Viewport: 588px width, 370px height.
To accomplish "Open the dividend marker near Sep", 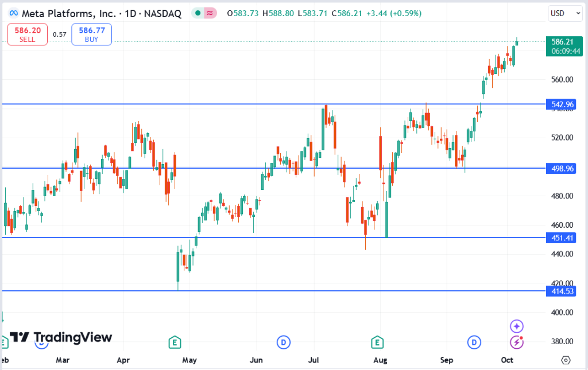I will point(474,342).
